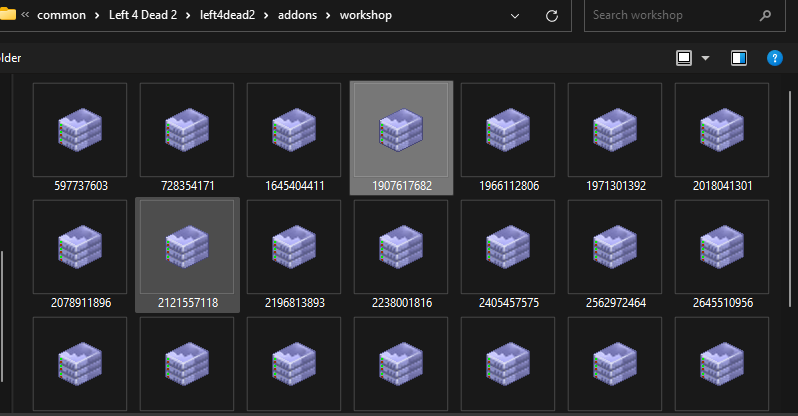Click the help question mark icon
Viewport: 798px width, 416px height.
coord(775,58)
